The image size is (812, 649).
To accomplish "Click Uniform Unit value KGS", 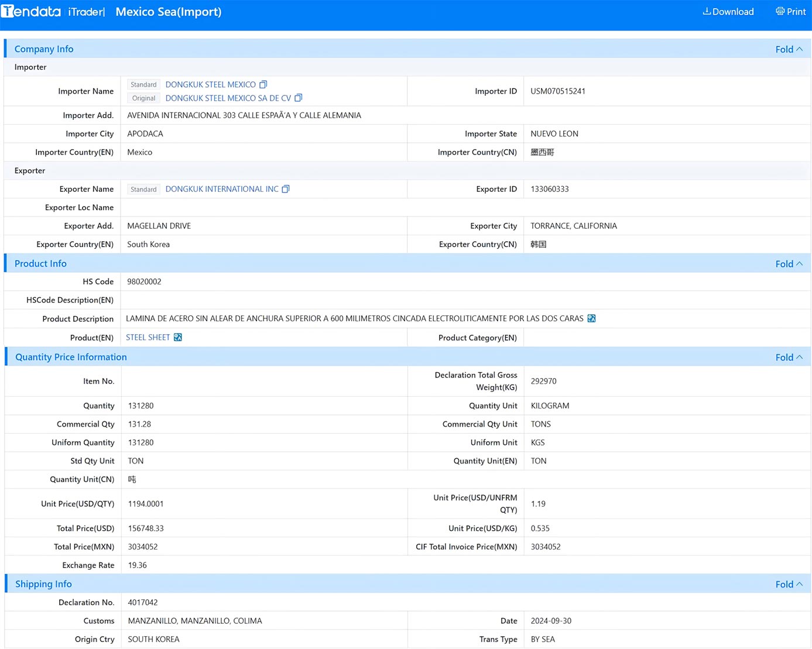I will click(x=538, y=442).
